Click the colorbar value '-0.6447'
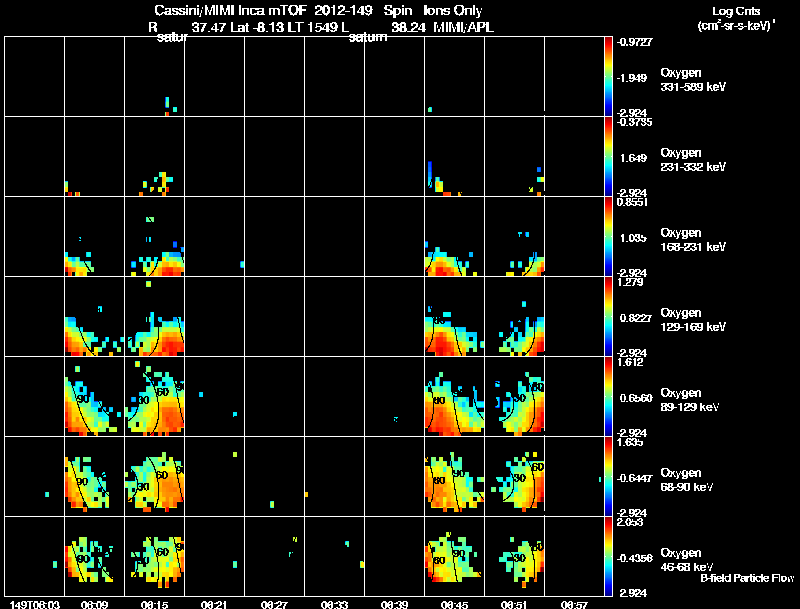Viewport: 800px width, 609px height. point(635,478)
